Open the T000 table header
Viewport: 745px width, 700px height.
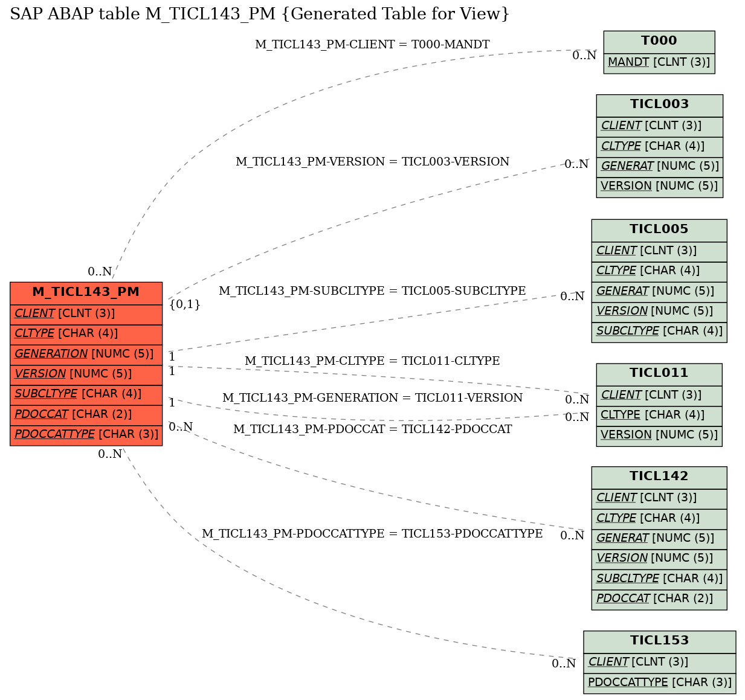point(659,41)
